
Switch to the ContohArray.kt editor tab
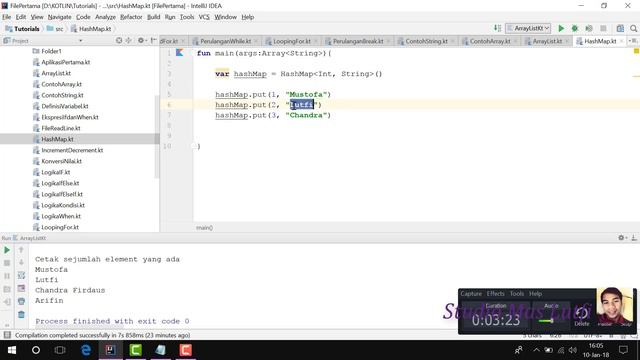pos(490,41)
